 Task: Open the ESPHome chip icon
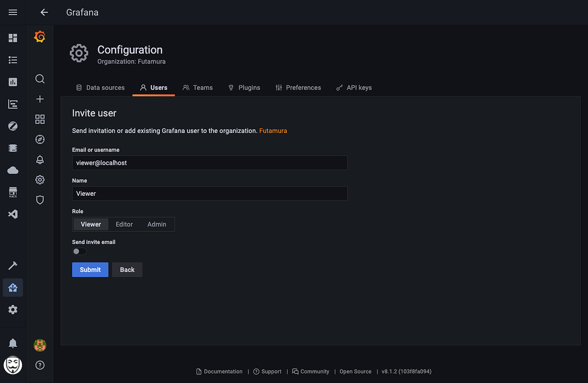[x=12, y=148]
